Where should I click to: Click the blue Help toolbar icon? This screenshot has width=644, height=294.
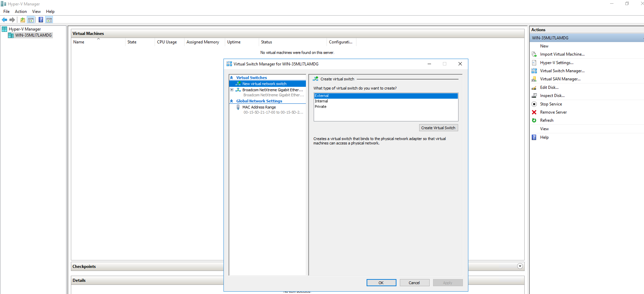point(41,20)
